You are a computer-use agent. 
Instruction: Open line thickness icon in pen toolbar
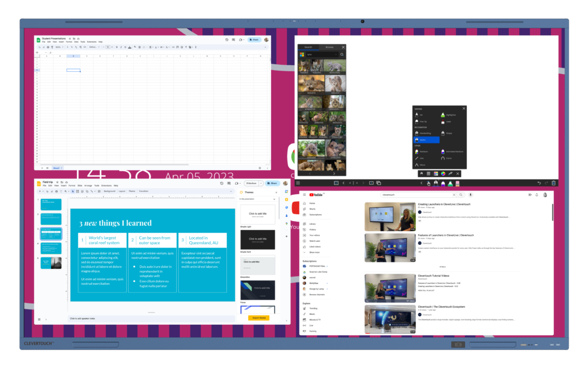coord(429,174)
